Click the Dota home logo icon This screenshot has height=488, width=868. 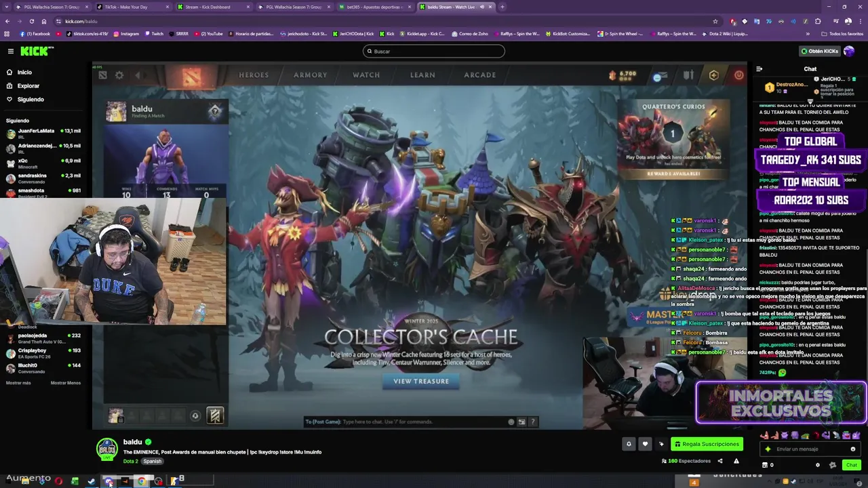click(x=191, y=77)
